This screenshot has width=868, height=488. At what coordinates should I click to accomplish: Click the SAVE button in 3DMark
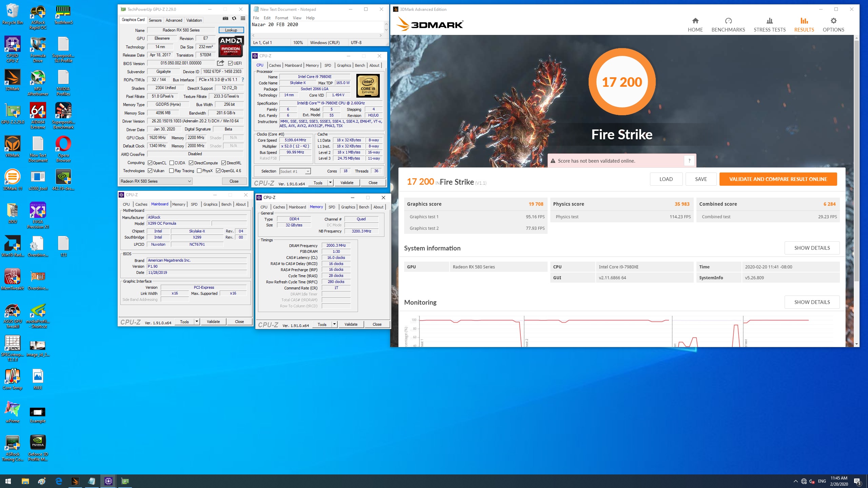coord(701,179)
